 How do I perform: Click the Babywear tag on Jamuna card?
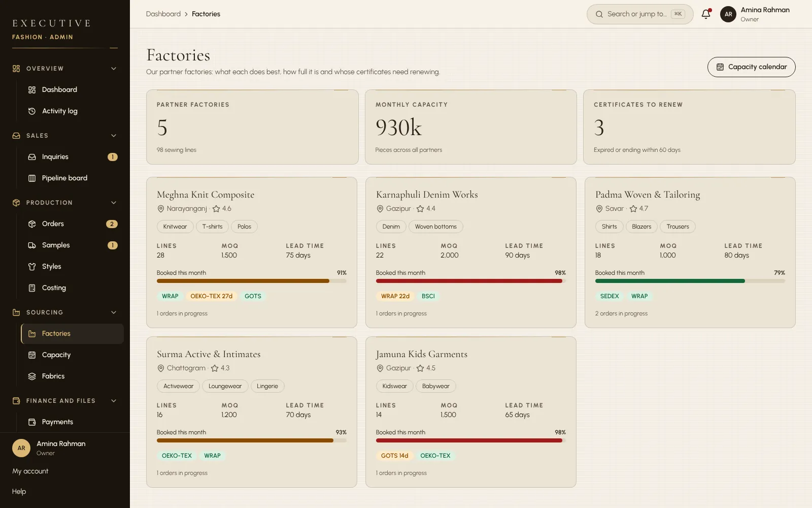point(436,386)
